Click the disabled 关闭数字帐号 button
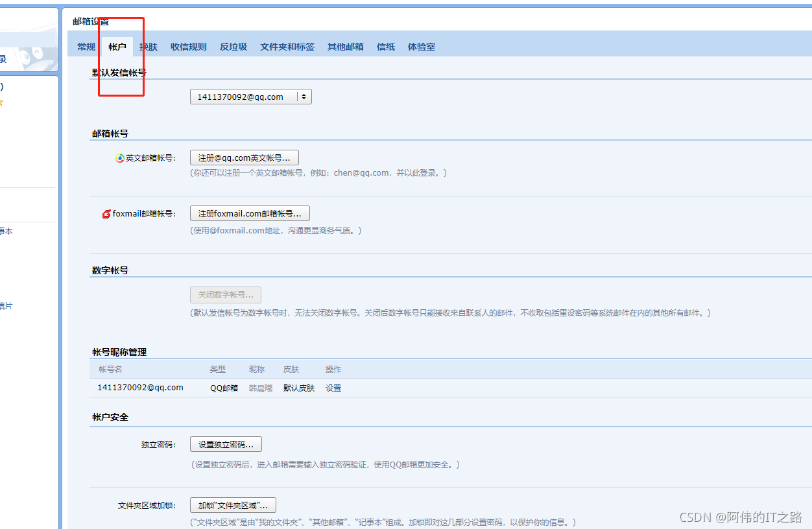This screenshot has width=812, height=529. pyautogui.click(x=226, y=295)
